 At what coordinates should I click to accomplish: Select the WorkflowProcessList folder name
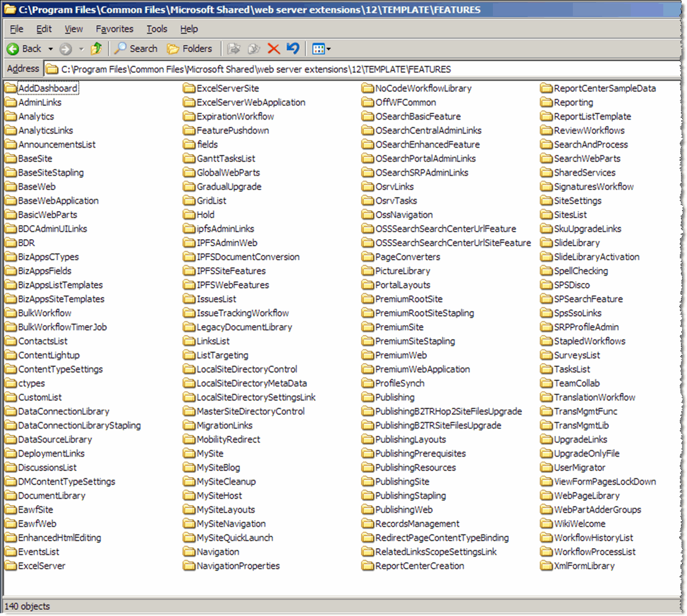pyautogui.click(x=595, y=552)
